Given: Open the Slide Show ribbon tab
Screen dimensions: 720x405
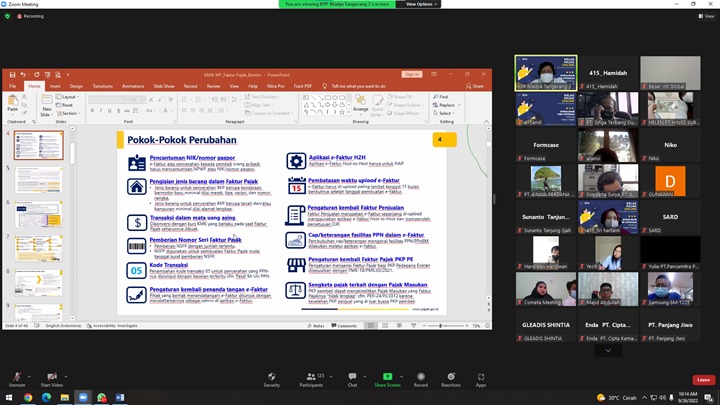Looking at the screenshot, I should tap(162, 86).
